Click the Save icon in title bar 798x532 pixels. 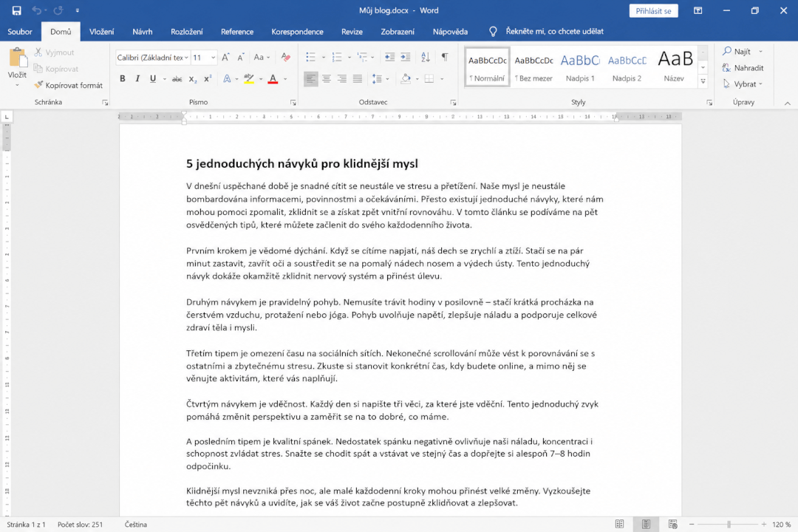click(x=16, y=10)
